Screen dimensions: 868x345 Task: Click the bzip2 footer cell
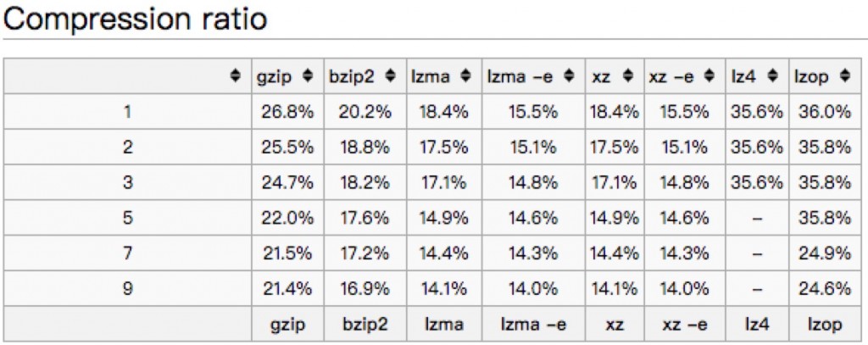[364, 325]
